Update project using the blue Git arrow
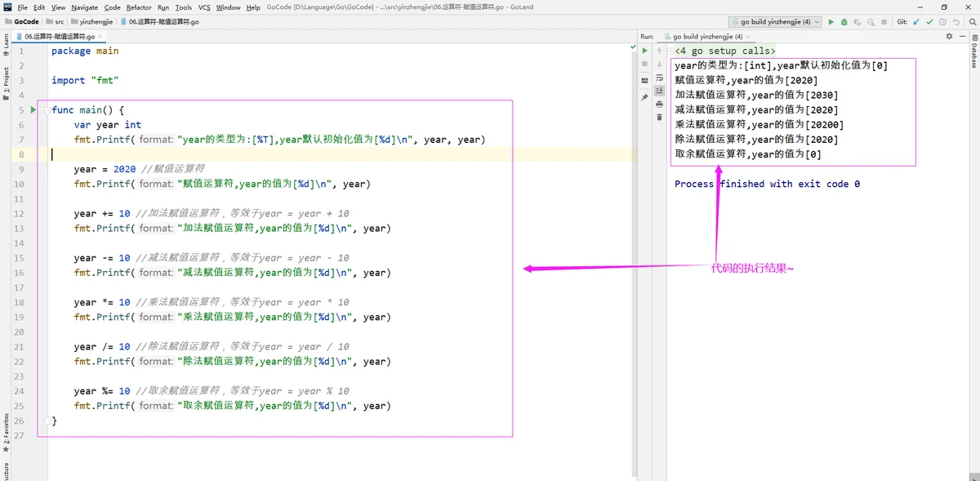This screenshot has width=980, height=481. click(917, 22)
